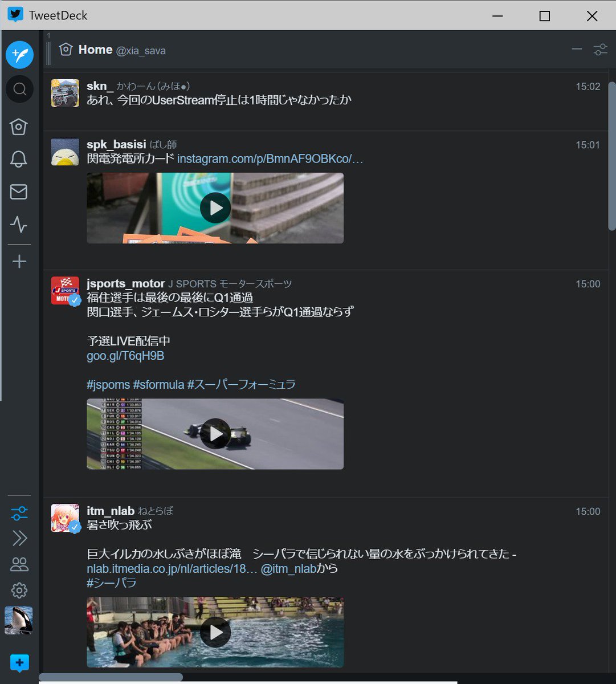The width and height of the screenshot is (616, 684).
Task: Open spk_basisi user avatar
Action: 65,151
